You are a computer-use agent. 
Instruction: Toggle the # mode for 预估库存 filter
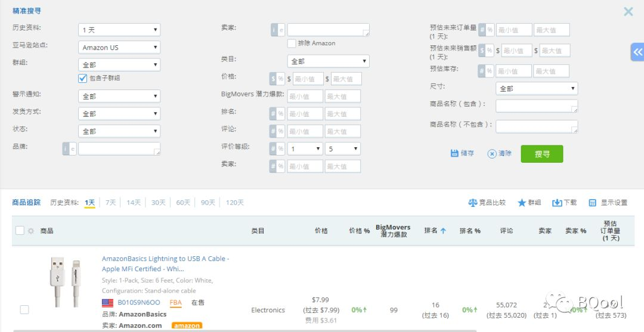point(481,71)
